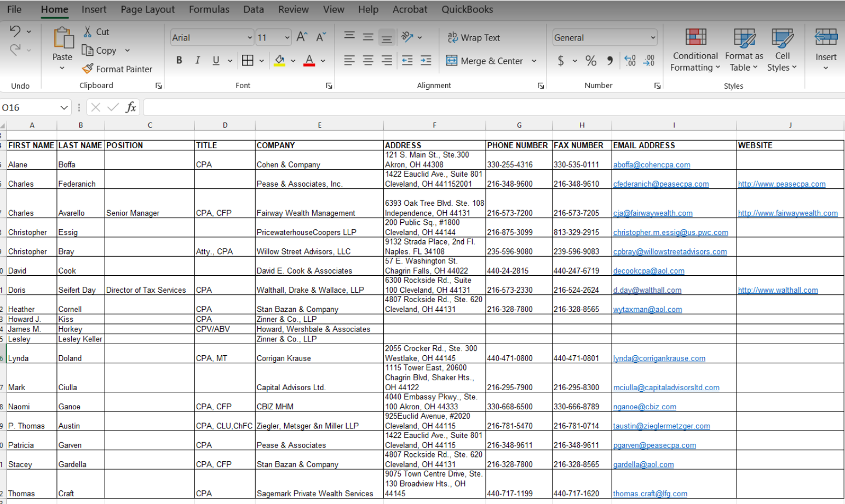845x504 pixels.
Task: Click the Paste clipboard icon
Action: [63, 38]
